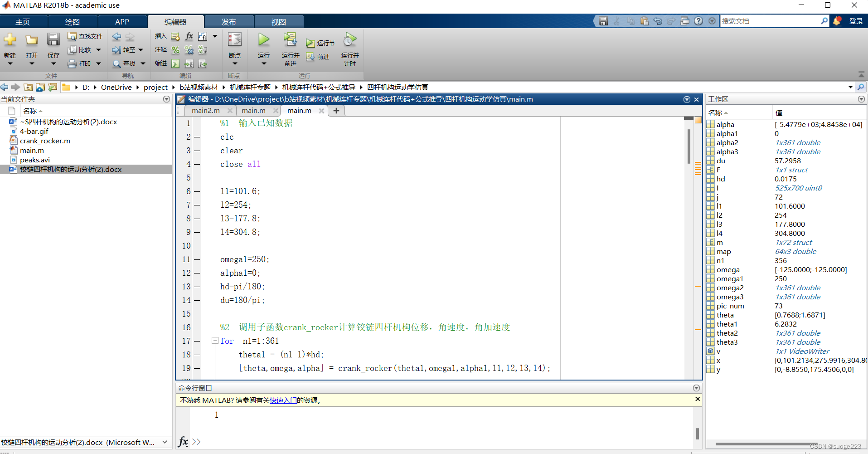The width and height of the screenshot is (868, 454).
Task: Click the plus to add new editor tab
Action: tap(336, 111)
